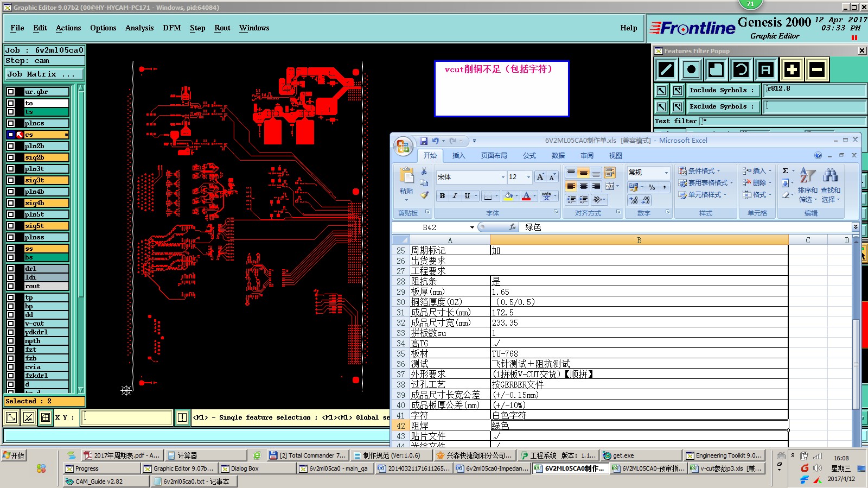Toggle display checkbox for pln3t layer
Screen dimensions: 868x488
coord(11,169)
